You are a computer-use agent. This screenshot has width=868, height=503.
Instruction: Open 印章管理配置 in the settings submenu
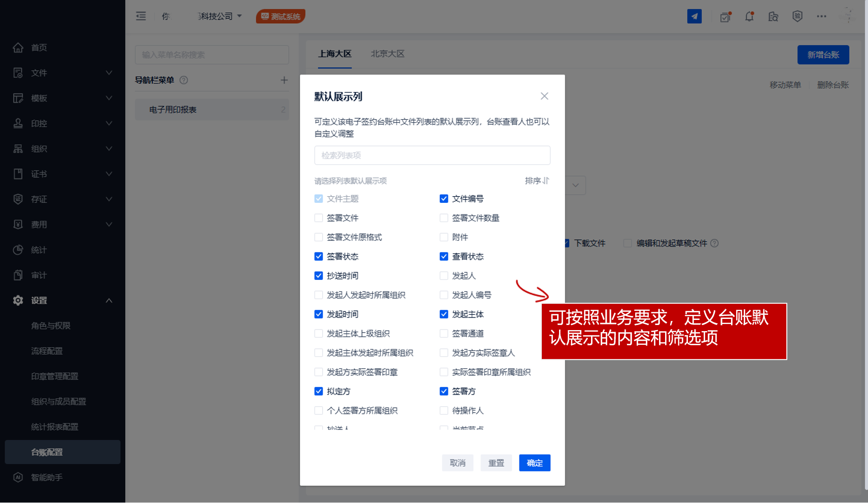click(55, 376)
